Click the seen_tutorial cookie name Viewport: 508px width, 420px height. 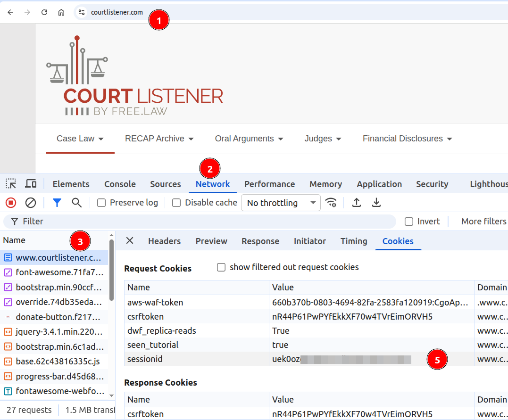[x=153, y=345]
